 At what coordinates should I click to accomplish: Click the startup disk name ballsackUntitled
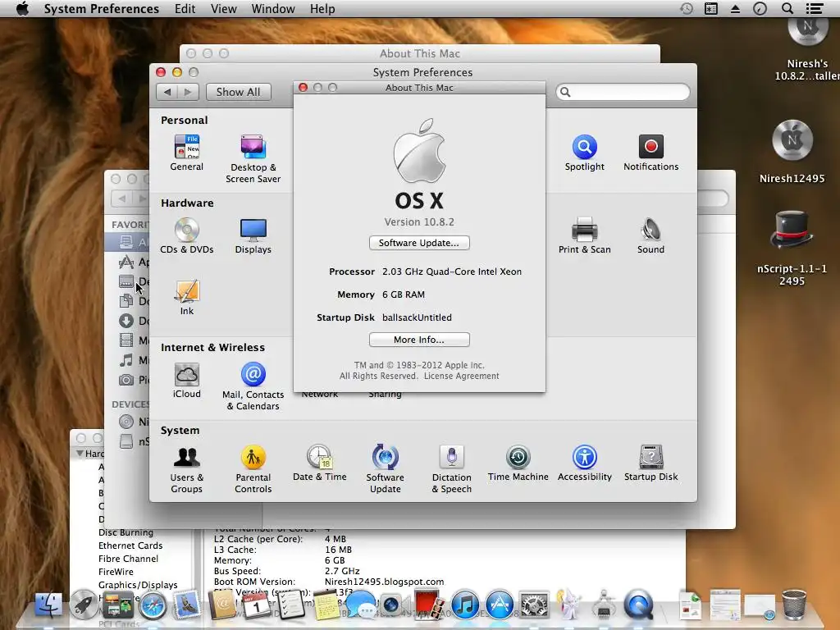(417, 317)
